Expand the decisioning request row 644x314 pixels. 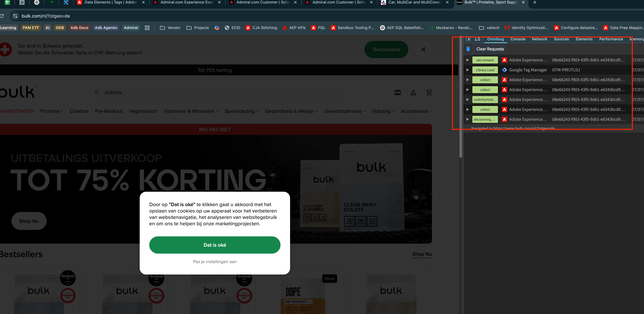pyautogui.click(x=467, y=119)
